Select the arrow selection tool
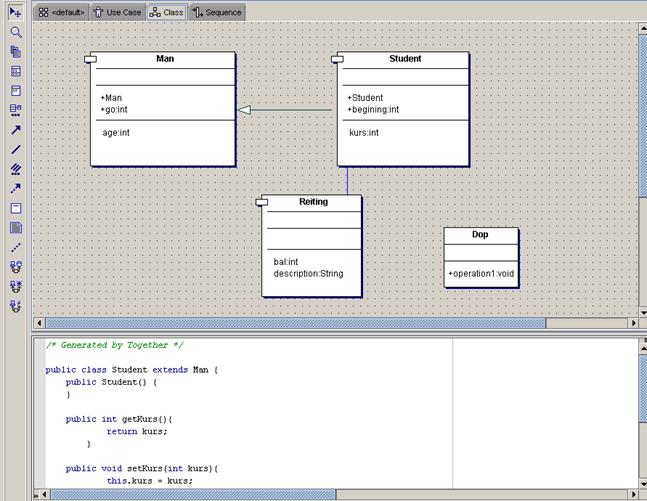Screen dimensions: 647x501 click(x=15, y=12)
